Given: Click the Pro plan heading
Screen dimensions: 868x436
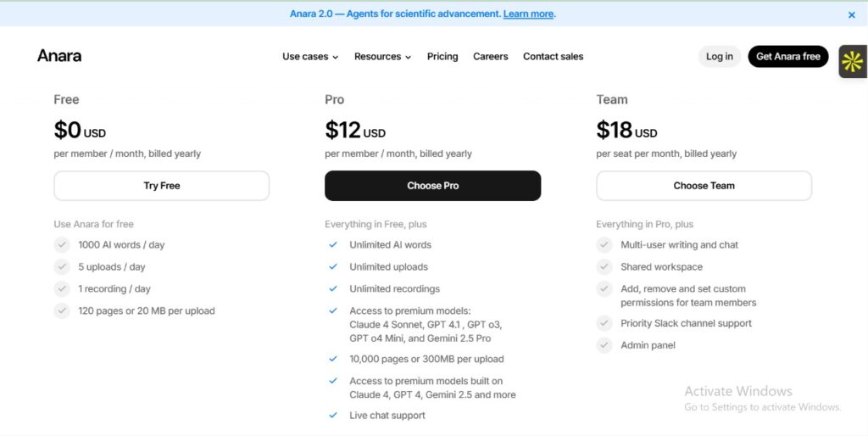Looking at the screenshot, I should pyautogui.click(x=334, y=100).
